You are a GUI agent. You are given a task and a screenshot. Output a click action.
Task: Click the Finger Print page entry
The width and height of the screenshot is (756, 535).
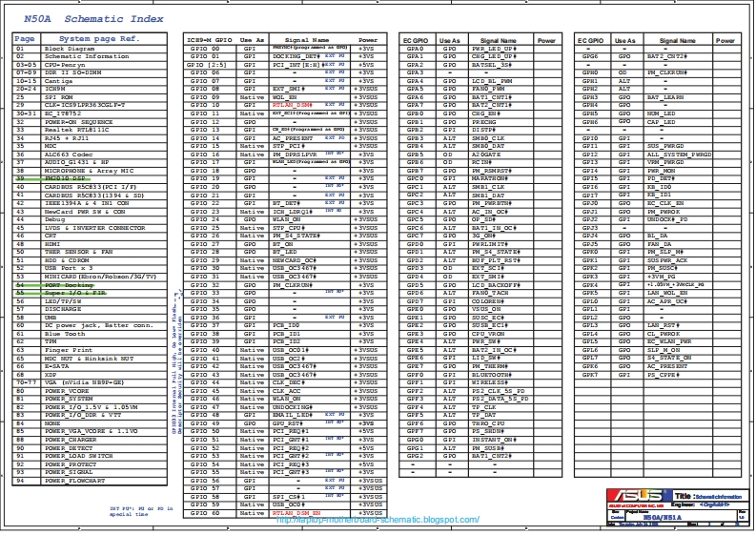[71, 351]
